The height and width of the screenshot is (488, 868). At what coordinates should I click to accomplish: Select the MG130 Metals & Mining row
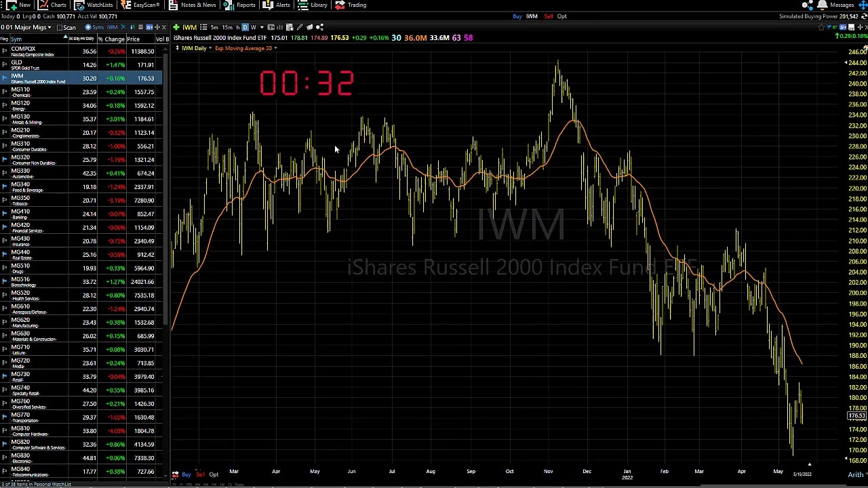pyautogui.click(x=81, y=119)
